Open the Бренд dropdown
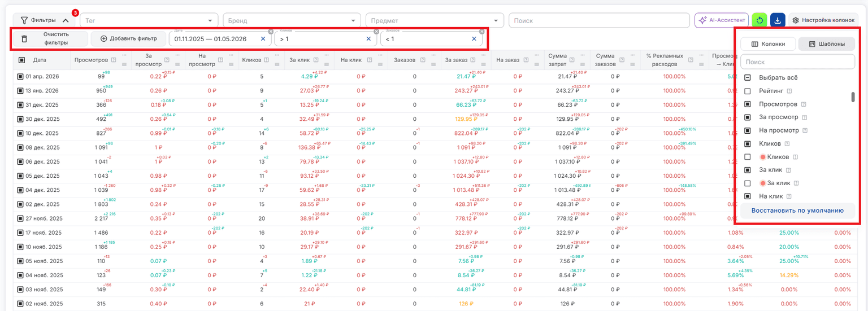The image size is (868, 311). coord(292,20)
